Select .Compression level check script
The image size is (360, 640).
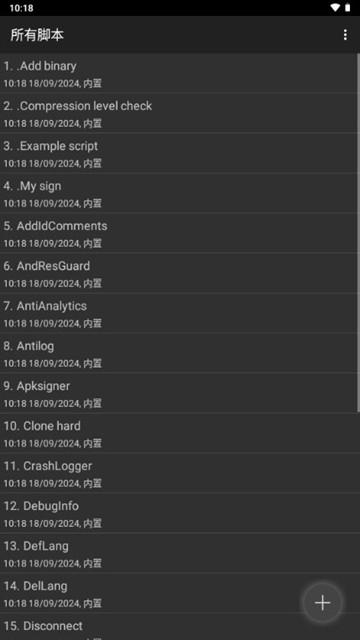coord(178,113)
